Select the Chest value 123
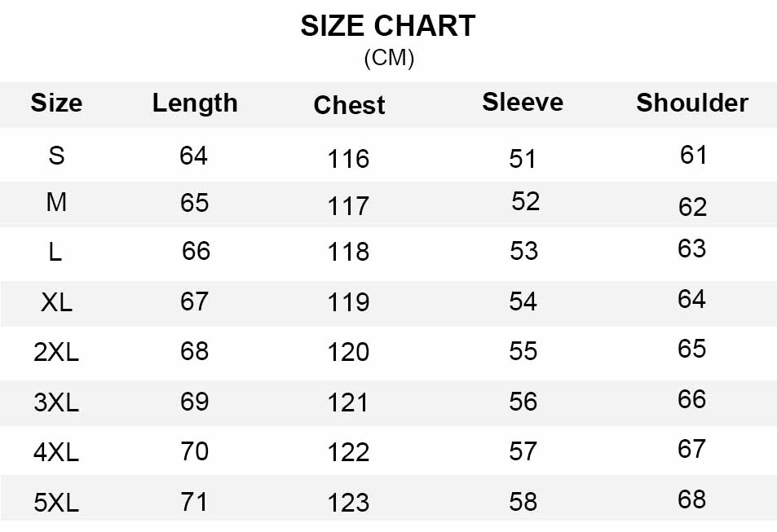 pos(348,503)
